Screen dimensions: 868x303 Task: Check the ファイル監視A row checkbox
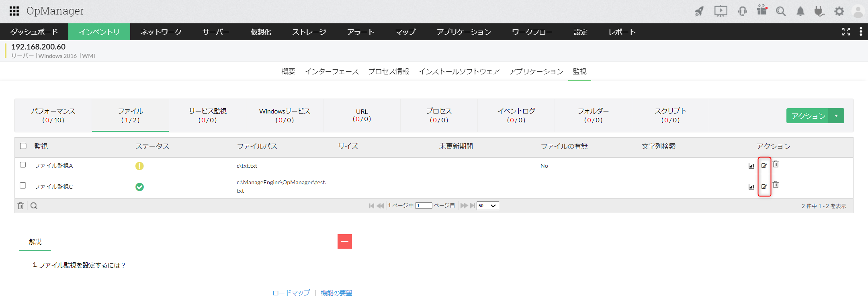tap(23, 165)
